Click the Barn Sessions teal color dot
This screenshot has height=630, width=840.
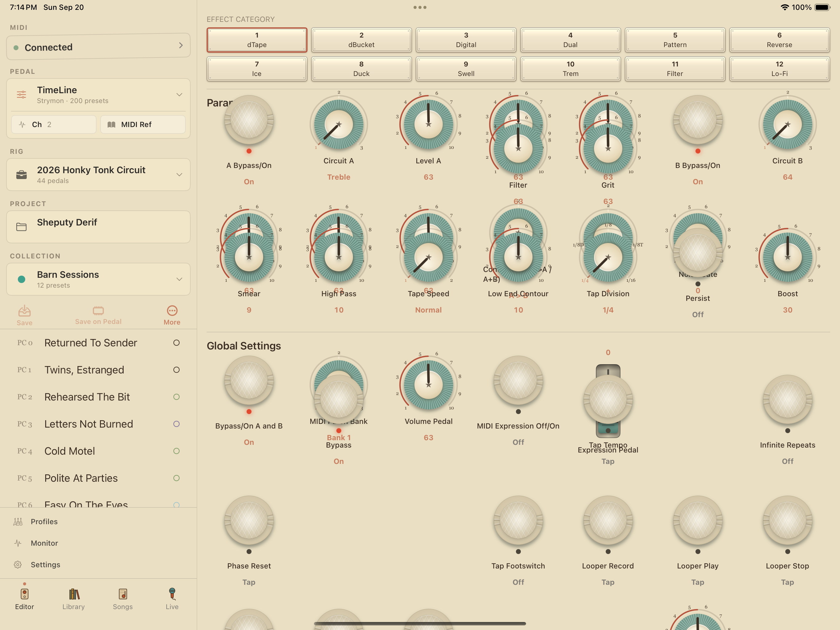[x=22, y=279]
